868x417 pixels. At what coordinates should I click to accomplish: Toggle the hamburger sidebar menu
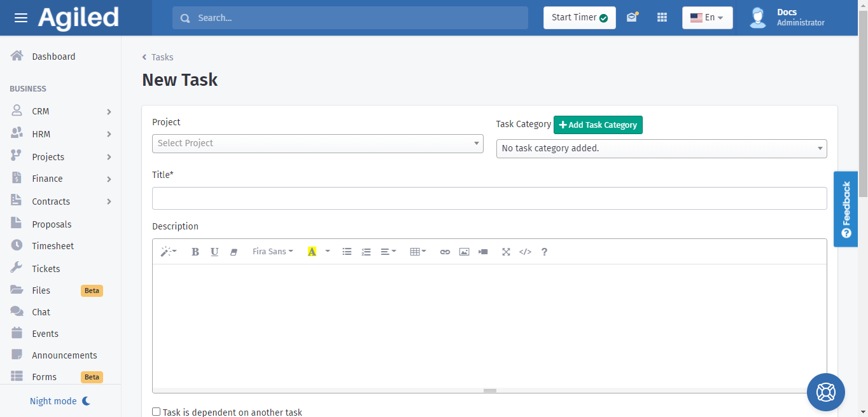point(21,18)
